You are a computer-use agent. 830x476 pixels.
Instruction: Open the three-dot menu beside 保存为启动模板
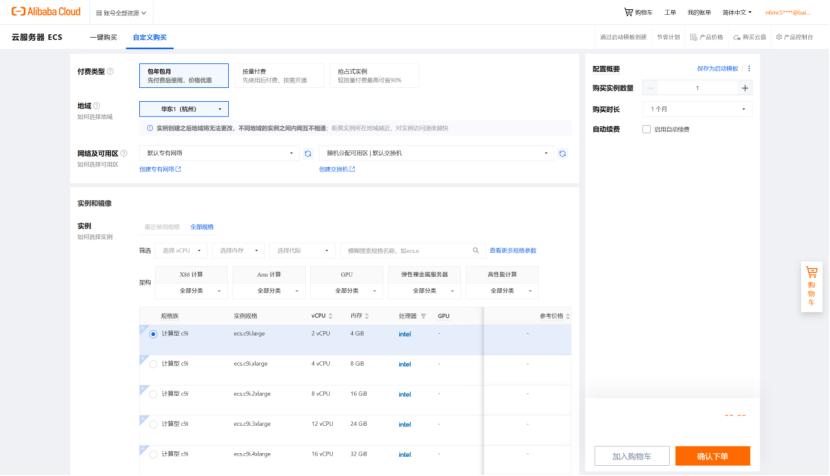[x=749, y=68]
